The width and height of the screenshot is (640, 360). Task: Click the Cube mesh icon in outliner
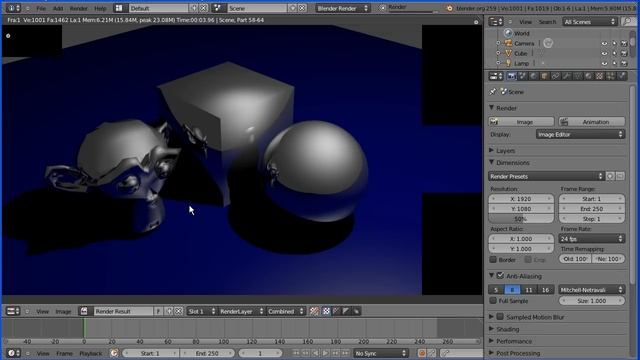(x=508, y=53)
